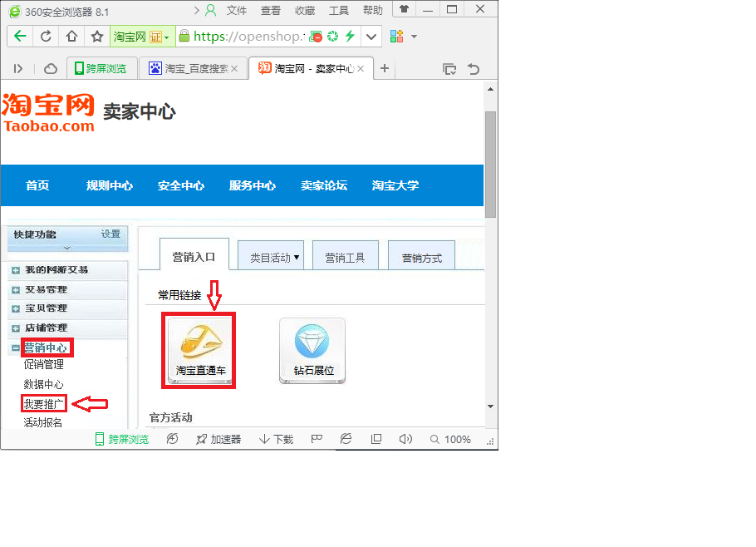Open the 帮助 menu
This screenshot has width=756, height=547.
pyautogui.click(x=373, y=11)
